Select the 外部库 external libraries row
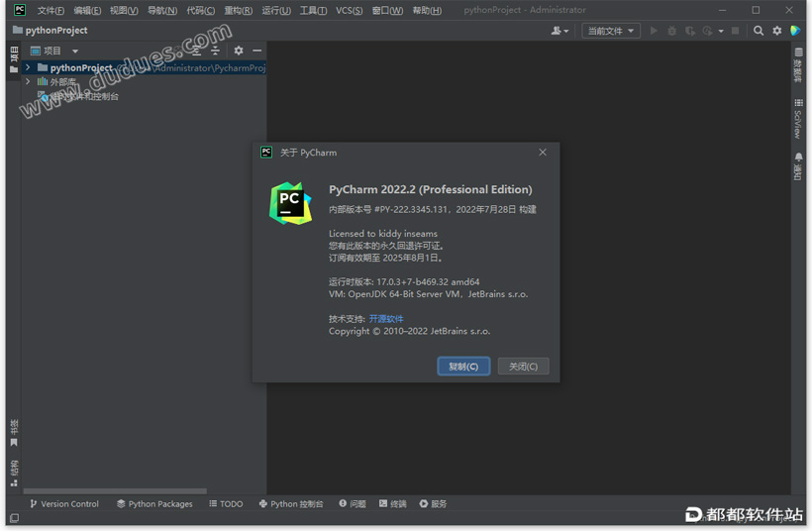The image size is (812, 531). click(144, 81)
